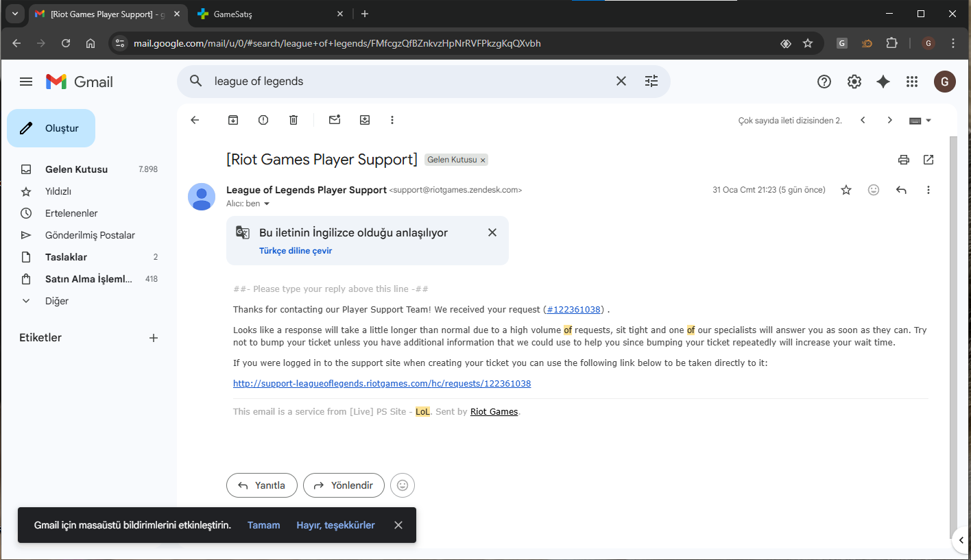Viewport: 971px width, 560px height.
Task: Open Gmail settings gear icon
Action: [x=854, y=82]
